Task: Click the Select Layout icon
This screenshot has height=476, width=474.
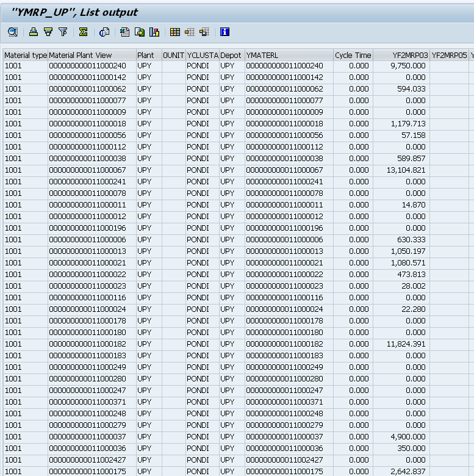Action: [x=190, y=32]
